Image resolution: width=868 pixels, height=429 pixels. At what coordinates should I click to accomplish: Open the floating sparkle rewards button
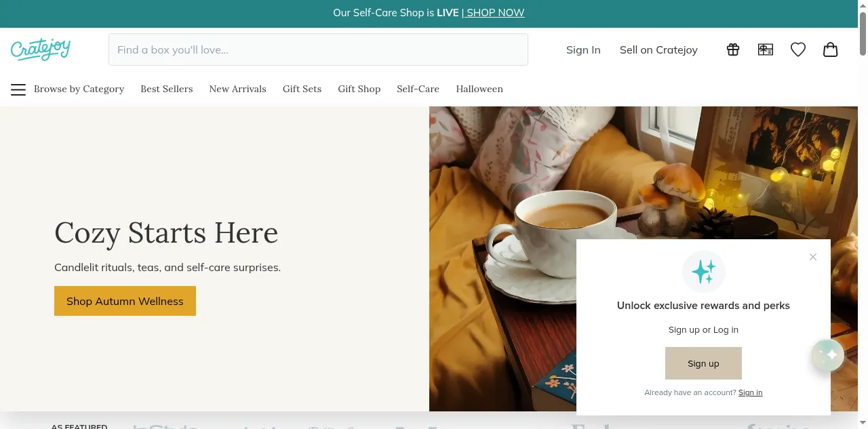pyautogui.click(x=828, y=355)
